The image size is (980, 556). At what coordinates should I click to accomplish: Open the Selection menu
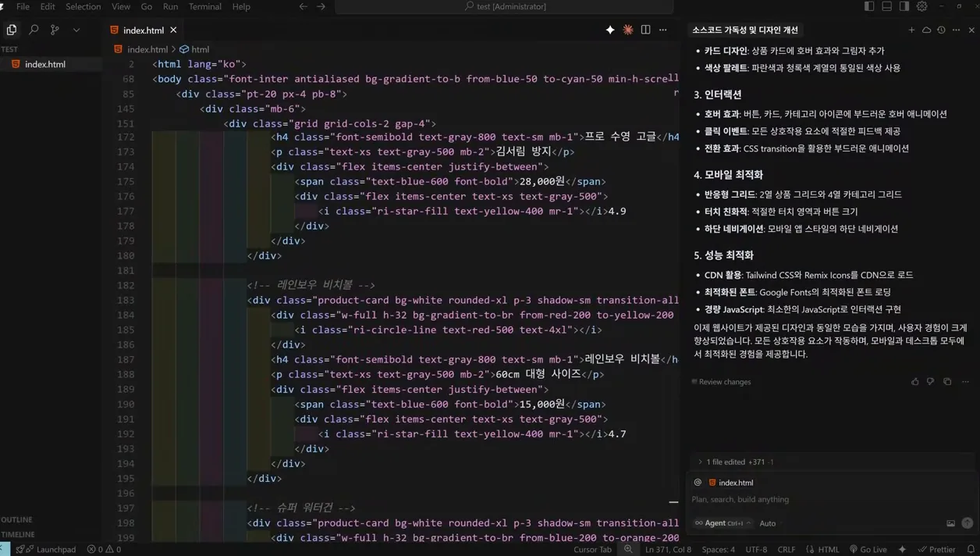tap(83, 6)
